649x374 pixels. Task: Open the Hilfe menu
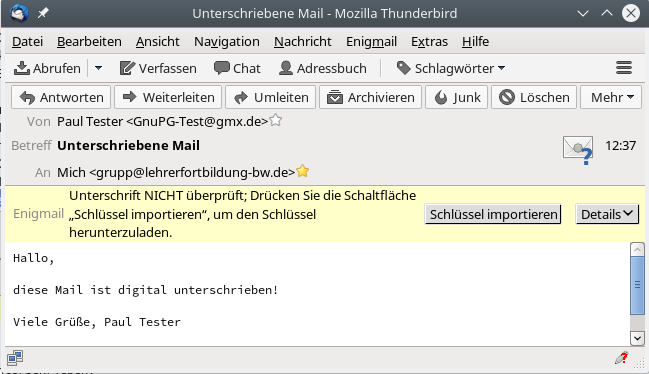coord(475,41)
